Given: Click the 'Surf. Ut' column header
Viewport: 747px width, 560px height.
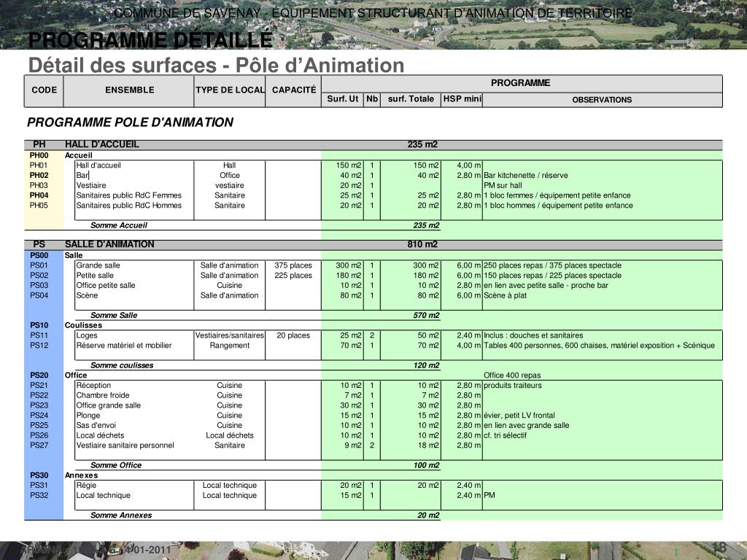Looking at the screenshot, I should coord(343,99).
